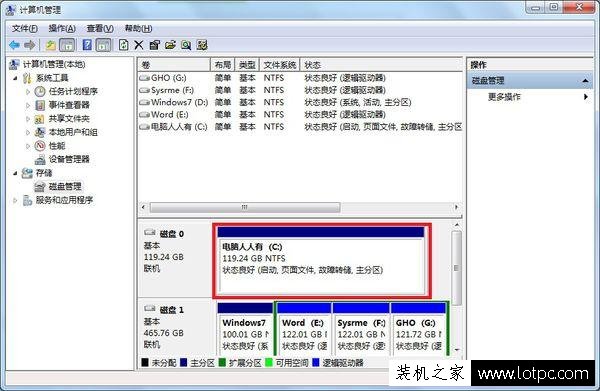Select 计算机管理(本地) root node
Screen dimensions: 600x391
54,64
